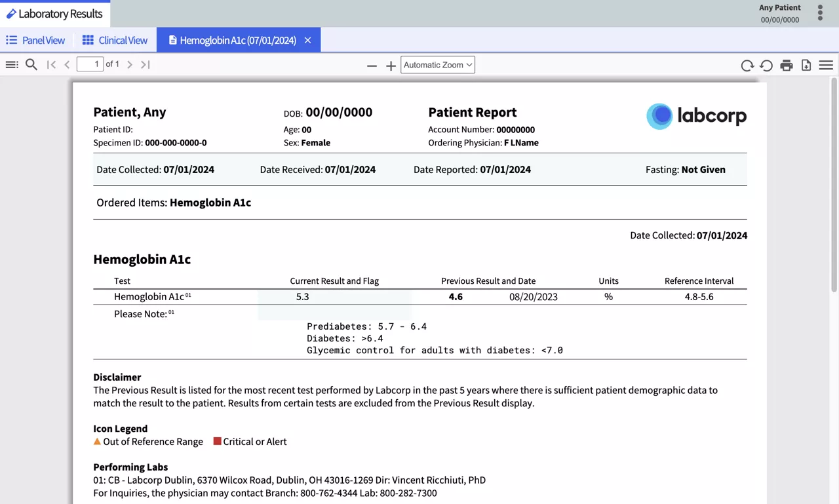The image size is (839, 504).
Task: Rotate the document counterclockwise
Action: pos(766,65)
